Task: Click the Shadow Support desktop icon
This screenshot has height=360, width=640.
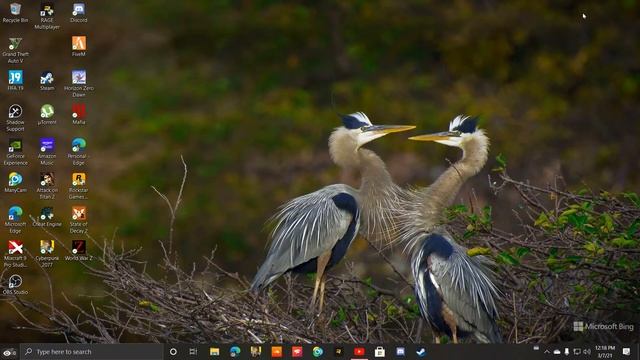Action: click(15, 118)
